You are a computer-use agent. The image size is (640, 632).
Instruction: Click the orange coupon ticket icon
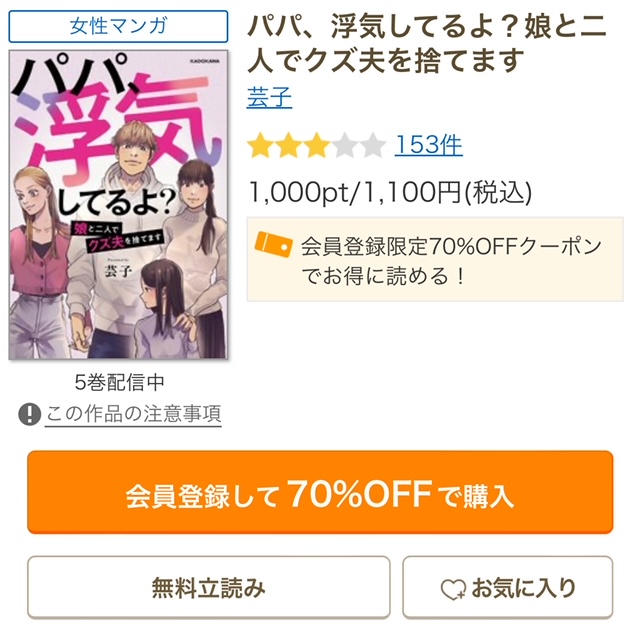click(x=273, y=244)
